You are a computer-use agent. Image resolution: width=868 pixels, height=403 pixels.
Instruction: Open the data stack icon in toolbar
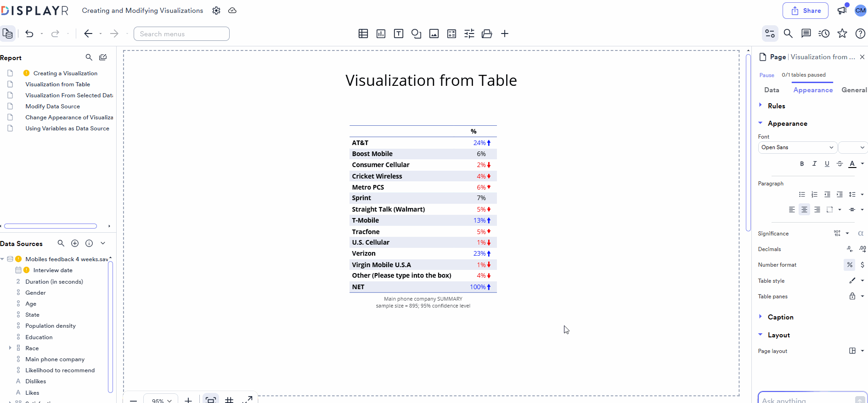click(487, 34)
